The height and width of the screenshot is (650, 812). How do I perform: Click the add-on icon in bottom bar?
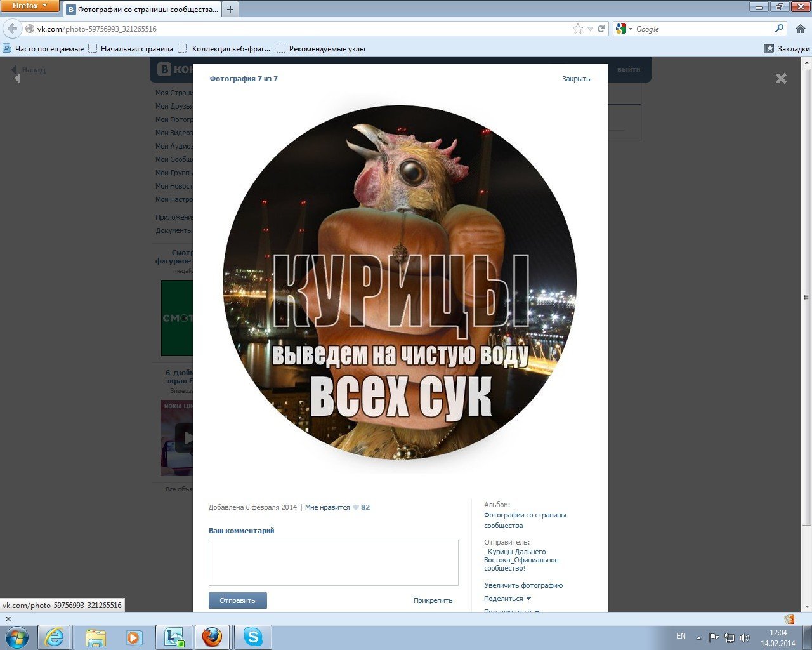coord(789,619)
